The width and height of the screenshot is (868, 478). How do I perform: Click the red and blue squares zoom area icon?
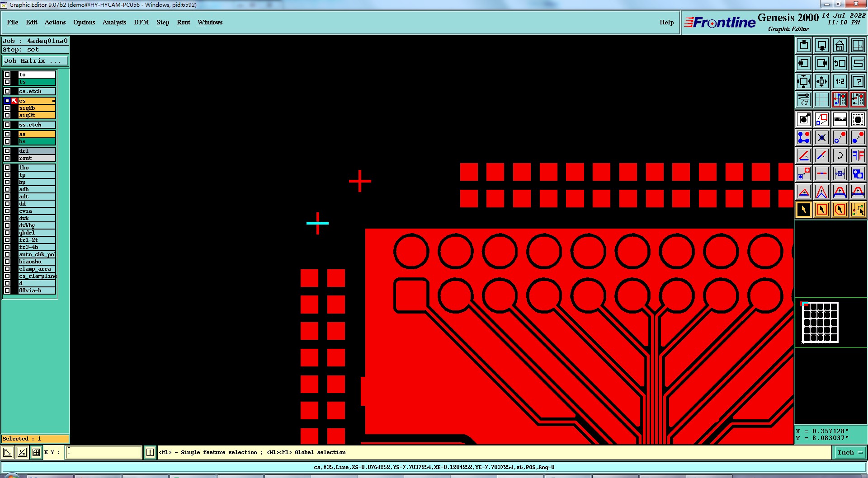[x=804, y=173]
